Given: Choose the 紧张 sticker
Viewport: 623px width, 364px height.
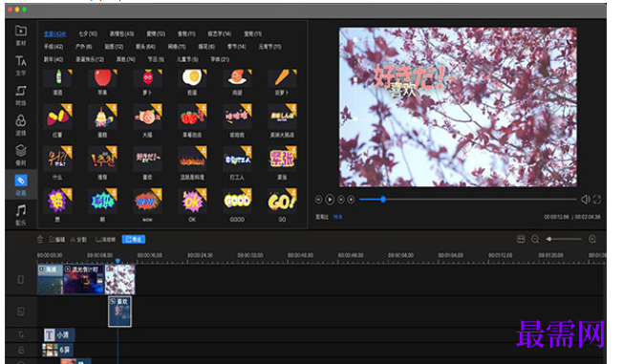Looking at the screenshot, I should point(282,159).
